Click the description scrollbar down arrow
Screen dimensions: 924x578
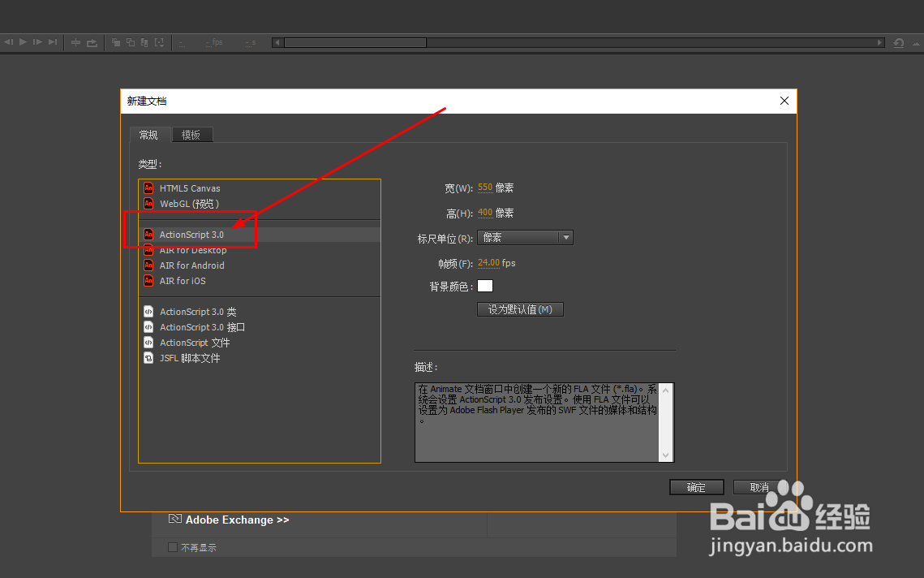(666, 455)
